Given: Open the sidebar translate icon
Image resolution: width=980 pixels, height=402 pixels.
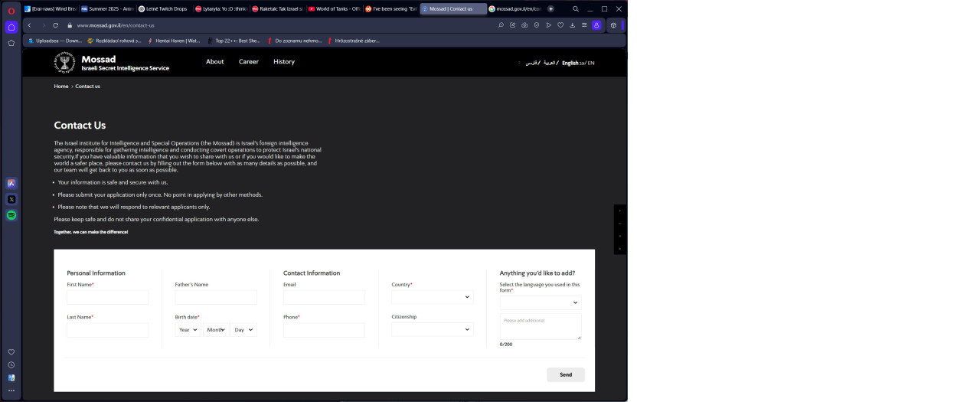Looking at the screenshot, I should (11, 377).
